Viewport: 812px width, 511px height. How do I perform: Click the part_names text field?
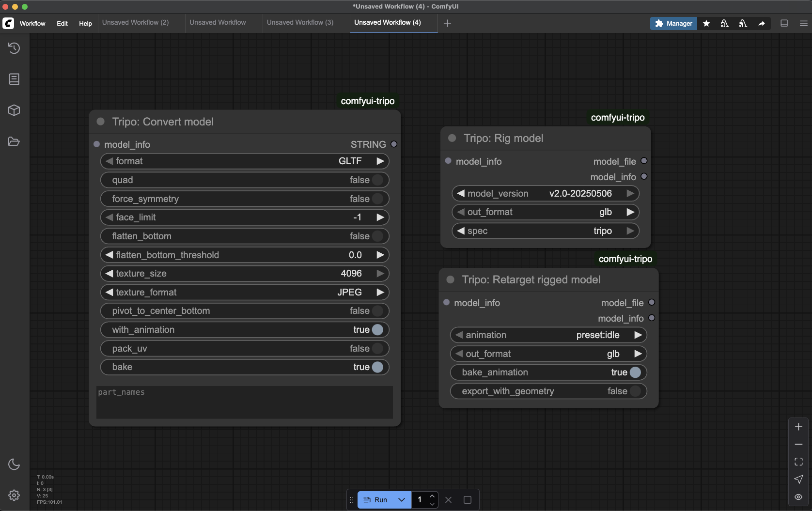coord(245,402)
